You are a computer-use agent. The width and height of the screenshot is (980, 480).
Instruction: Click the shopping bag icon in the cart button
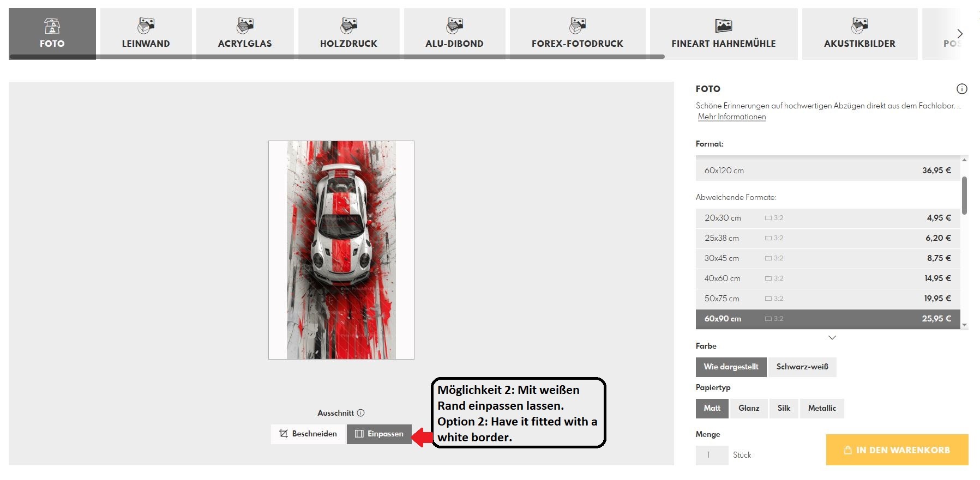(848, 450)
